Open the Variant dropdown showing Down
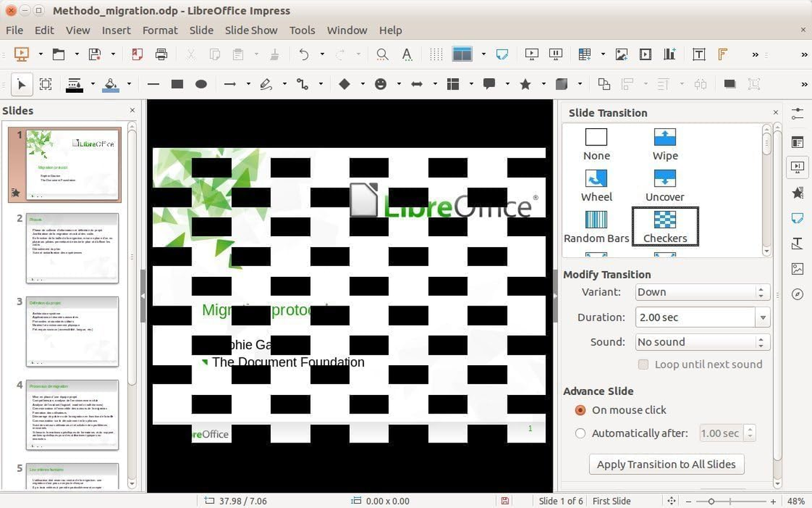812x508 pixels. coord(761,291)
